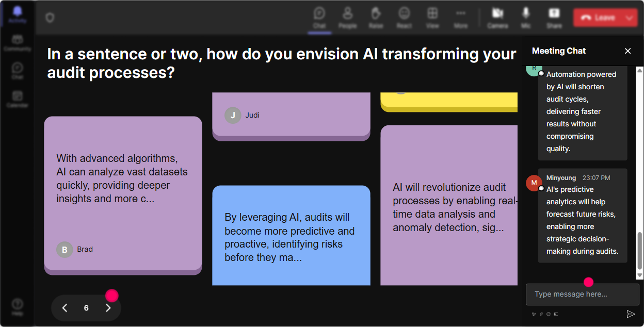Send the chat message
Viewport: 644px width, 327px height.
click(631, 314)
